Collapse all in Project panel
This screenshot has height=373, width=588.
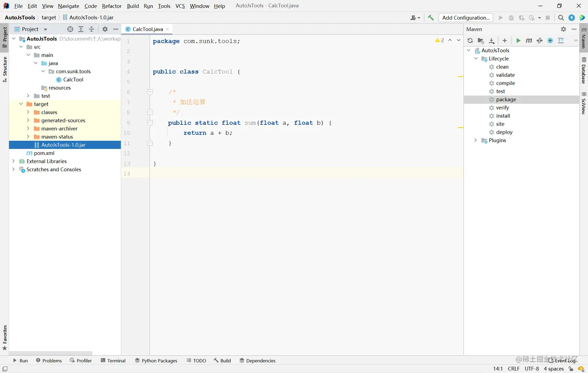tap(91, 29)
